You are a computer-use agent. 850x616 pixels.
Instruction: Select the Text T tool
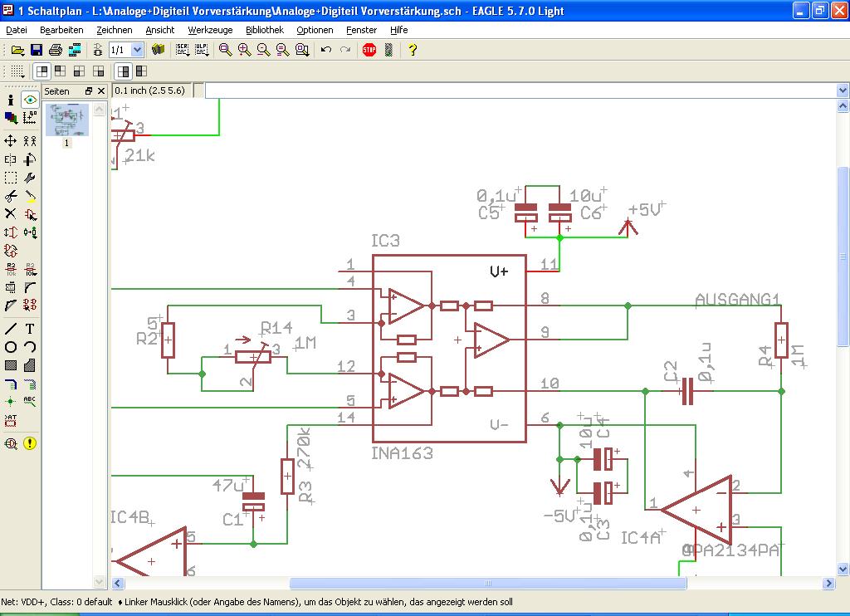coord(30,329)
